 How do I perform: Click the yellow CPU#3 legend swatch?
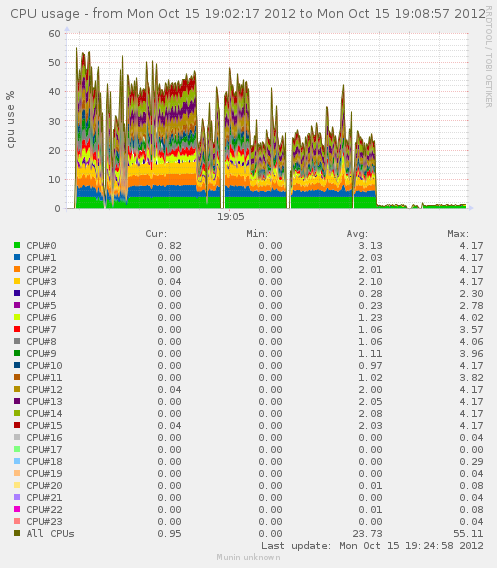[17, 281]
